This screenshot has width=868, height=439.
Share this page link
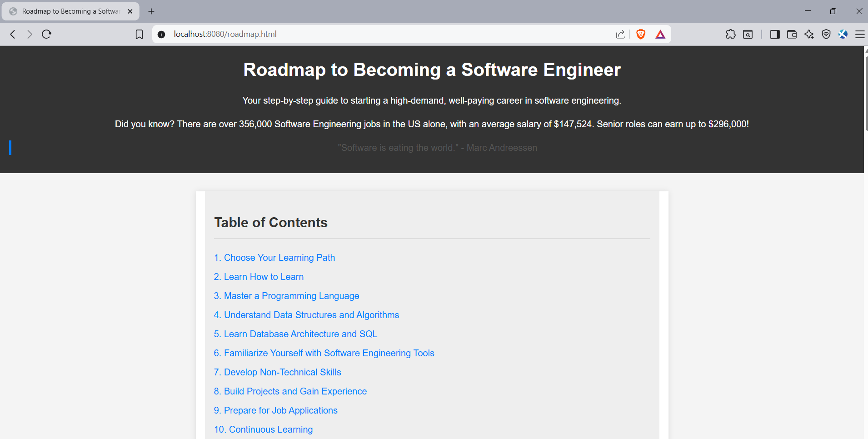point(620,34)
